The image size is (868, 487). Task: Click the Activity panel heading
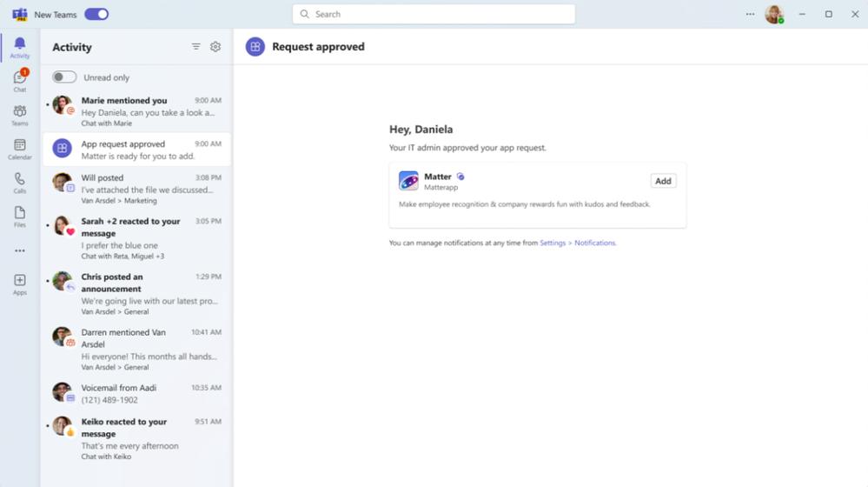point(72,47)
